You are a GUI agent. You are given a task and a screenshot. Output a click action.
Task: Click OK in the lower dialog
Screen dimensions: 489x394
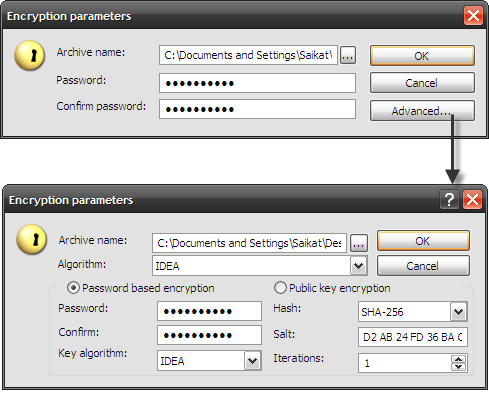423,241
